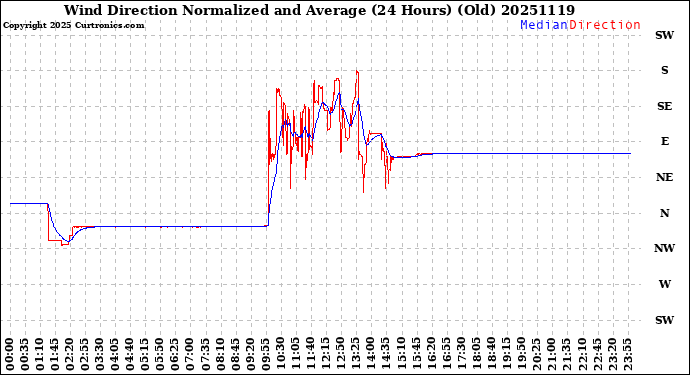The image size is (690, 375).
Task: Click the 07:00 time axis label
Action: pyautogui.click(x=190, y=355)
